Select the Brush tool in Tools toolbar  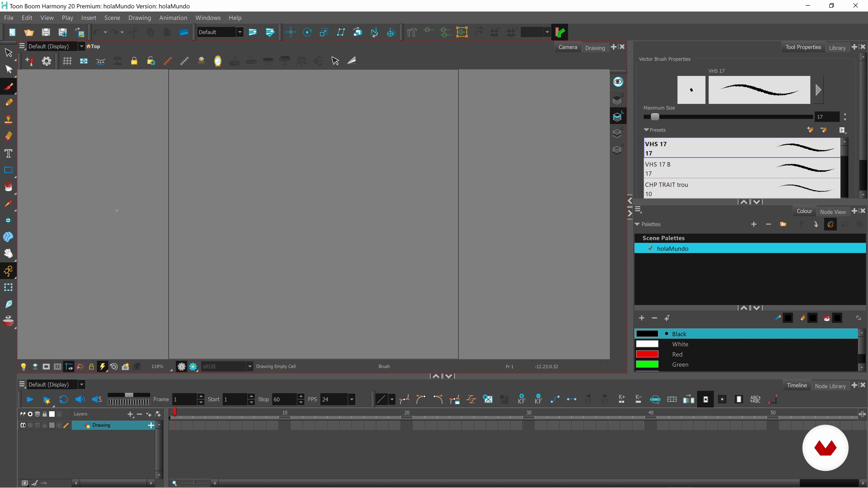8,86
